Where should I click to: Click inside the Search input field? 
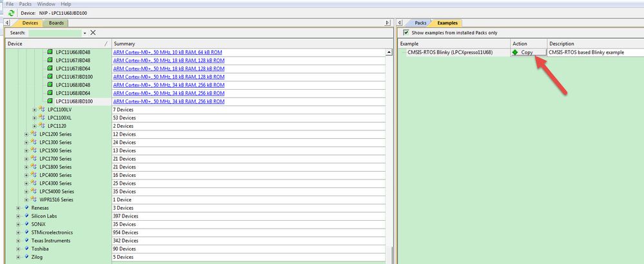pyautogui.click(x=55, y=32)
